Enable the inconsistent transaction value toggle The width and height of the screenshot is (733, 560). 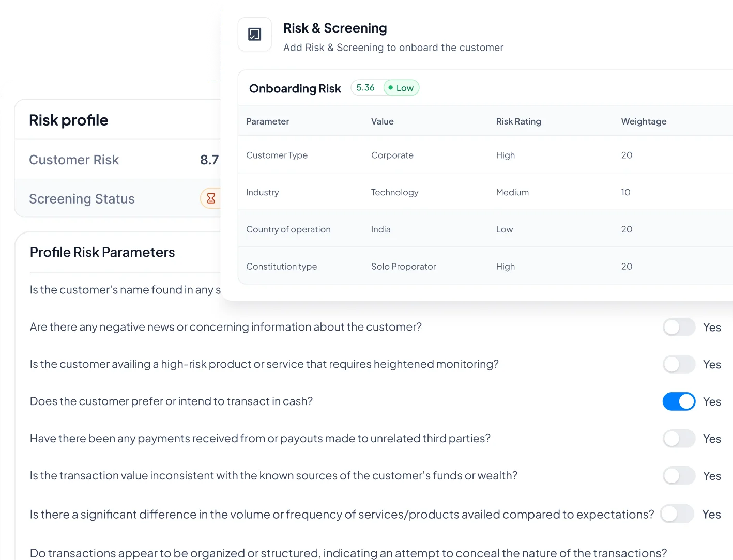point(679,475)
